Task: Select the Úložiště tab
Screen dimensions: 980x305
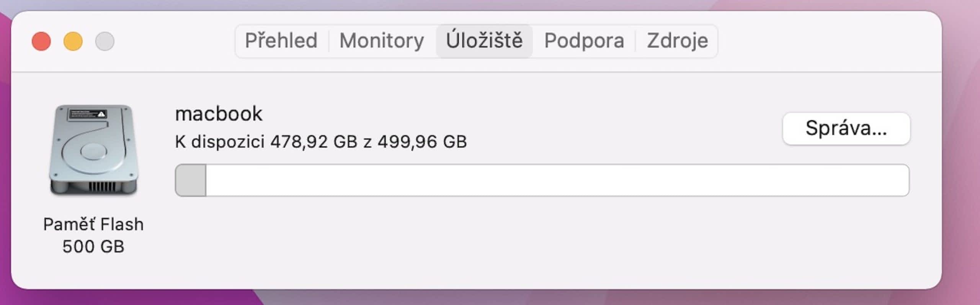Action: coord(484,41)
